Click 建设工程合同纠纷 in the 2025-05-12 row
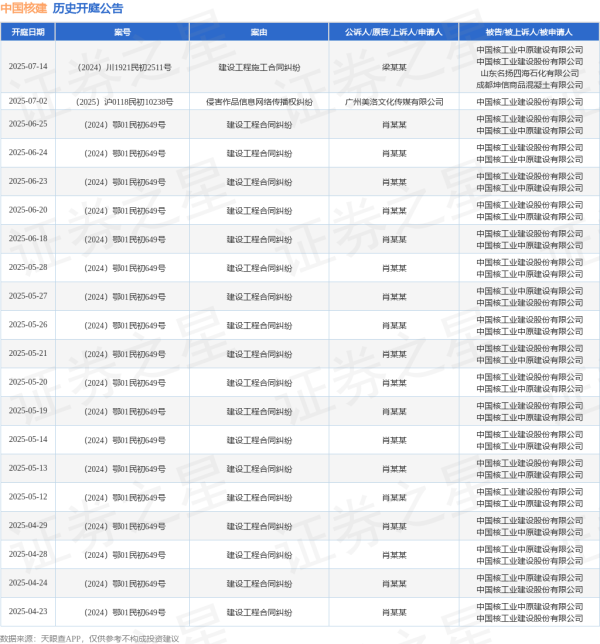This screenshot has height=644, width=600. pyautogui.click(x=259, y=498)
